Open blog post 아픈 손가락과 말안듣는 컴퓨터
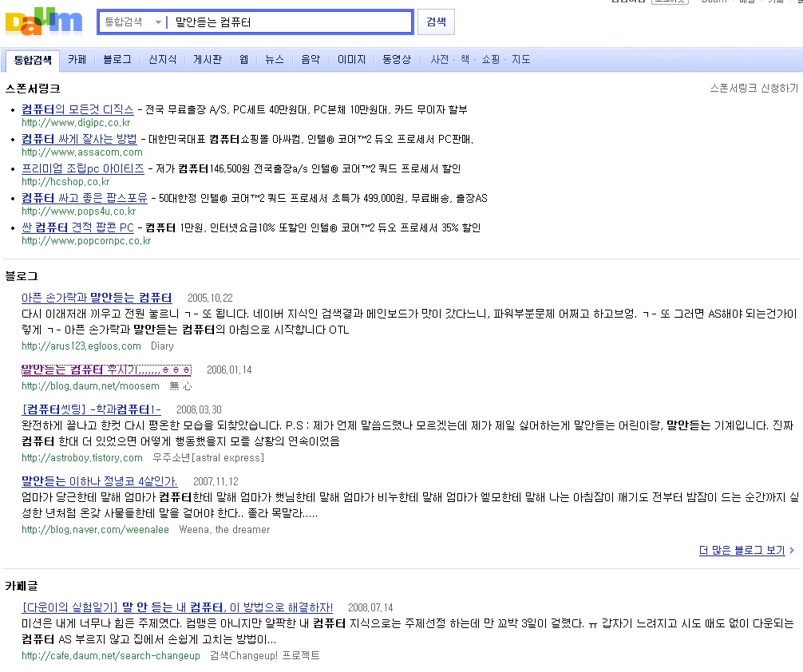This screenshot has height=672, width=803. (97, 298)
